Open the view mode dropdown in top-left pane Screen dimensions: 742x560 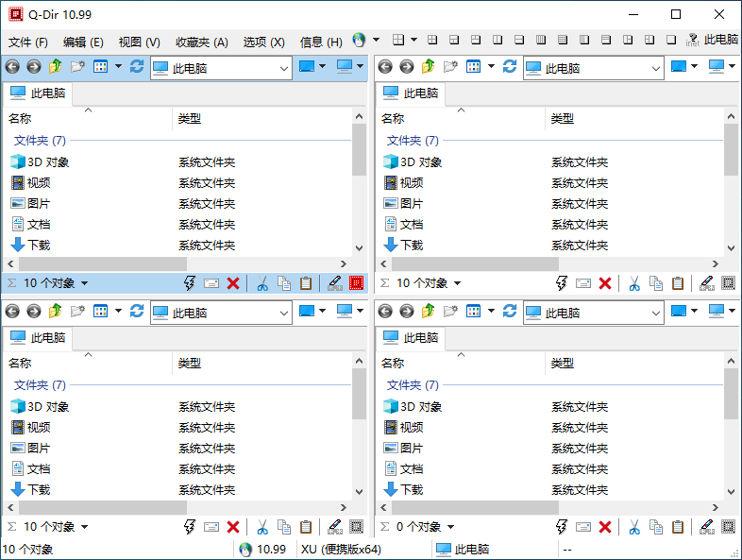pos(118,67)
